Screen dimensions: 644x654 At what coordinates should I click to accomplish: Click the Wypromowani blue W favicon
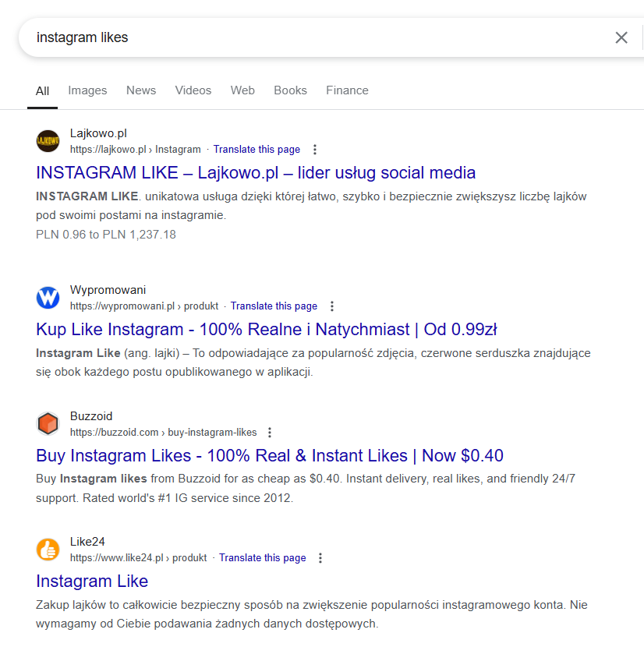[48, 298]
